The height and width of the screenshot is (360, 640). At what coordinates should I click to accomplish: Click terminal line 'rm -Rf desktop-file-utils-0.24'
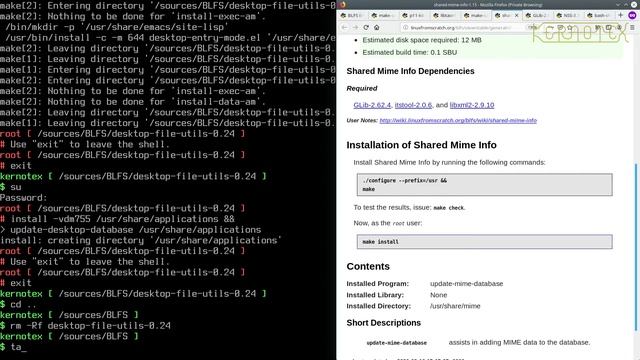(85, 326)
